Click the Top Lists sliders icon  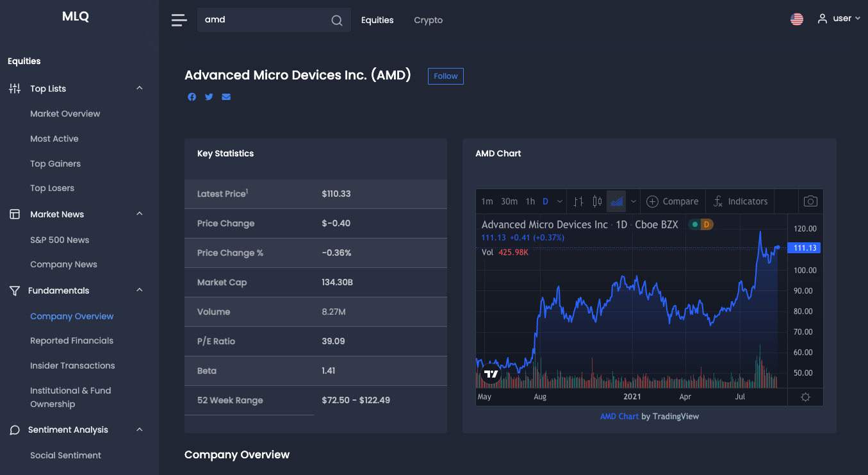(x=15, y=88)
